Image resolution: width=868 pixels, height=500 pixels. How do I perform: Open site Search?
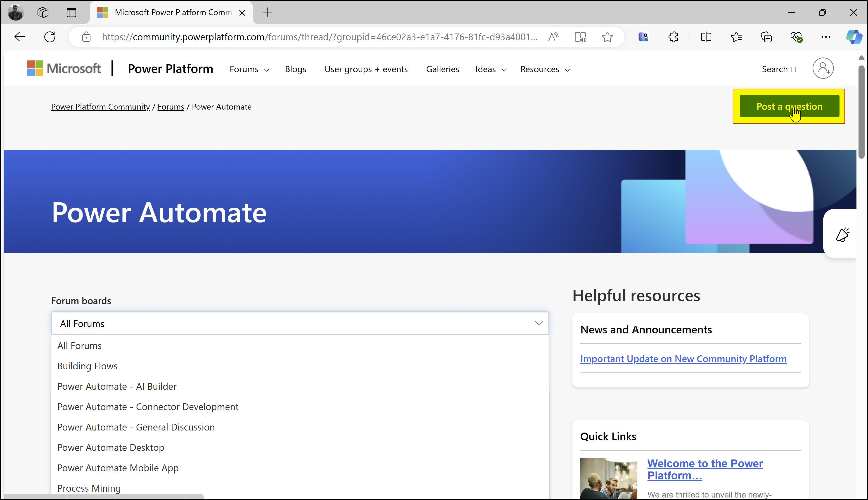click(x=779, y=69)
